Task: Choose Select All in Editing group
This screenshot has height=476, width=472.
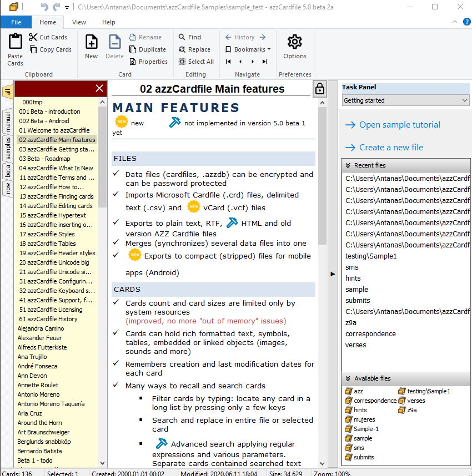Action: [197, 62]
